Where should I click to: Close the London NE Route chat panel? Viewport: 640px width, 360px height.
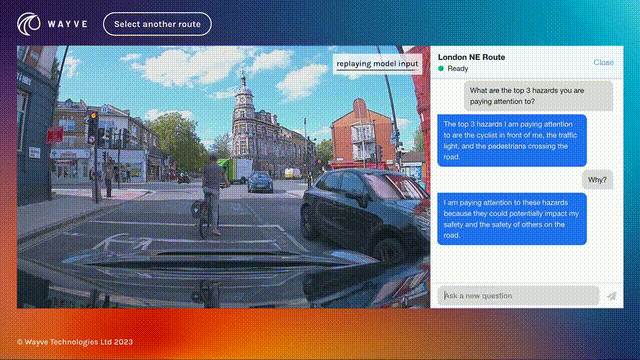coord(604,62)
